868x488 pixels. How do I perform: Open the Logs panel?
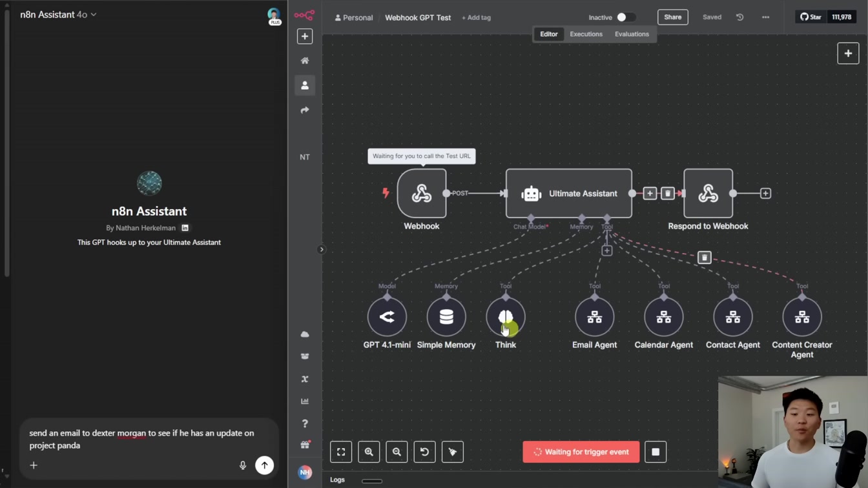coord(337,480)
